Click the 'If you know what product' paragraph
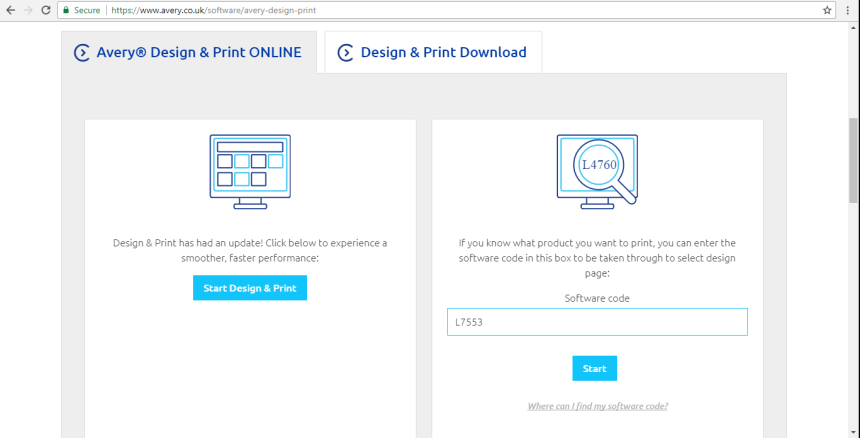 pos(597,258)
